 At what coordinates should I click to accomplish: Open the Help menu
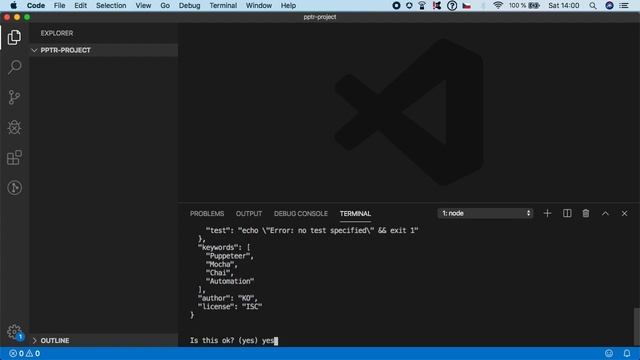(288, 6)
